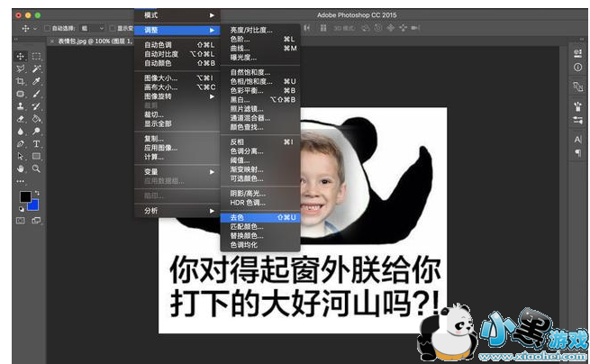Toggle Quick Mask mode
The width and height of the screenshot is (590, 364).
tap(21, 221)
